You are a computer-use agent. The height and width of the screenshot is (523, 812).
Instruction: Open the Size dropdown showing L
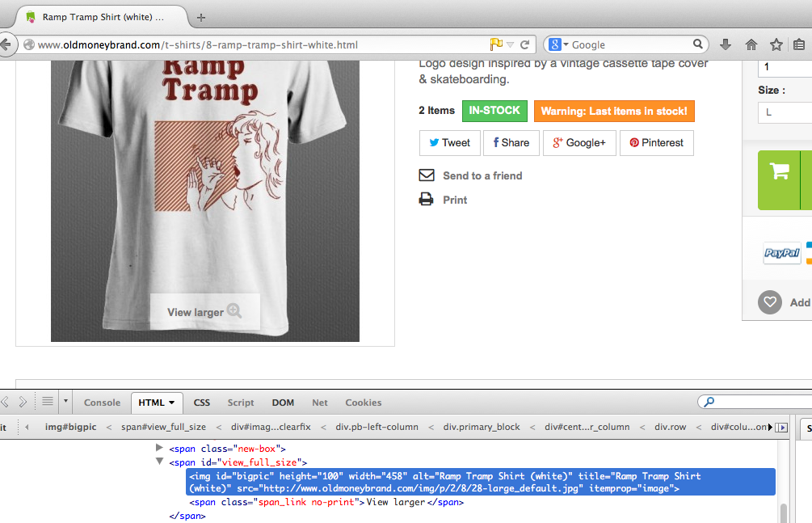point(785,112)
